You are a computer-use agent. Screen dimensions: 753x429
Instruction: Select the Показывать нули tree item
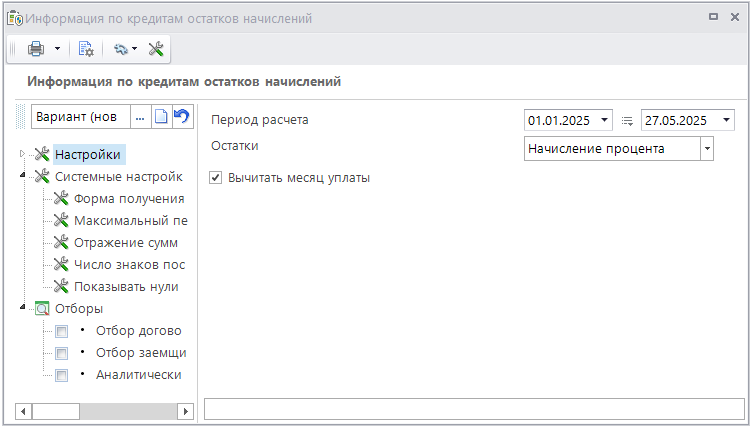(x=126, y=286)
